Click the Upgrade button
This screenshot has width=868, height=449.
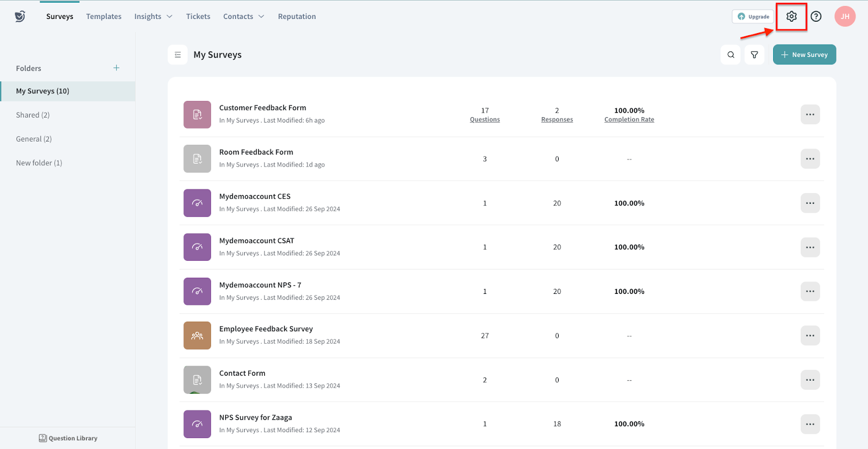753,16
